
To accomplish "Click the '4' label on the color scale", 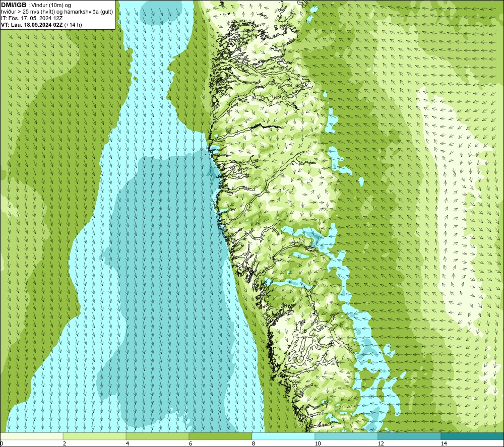I will tap(128, 444).
